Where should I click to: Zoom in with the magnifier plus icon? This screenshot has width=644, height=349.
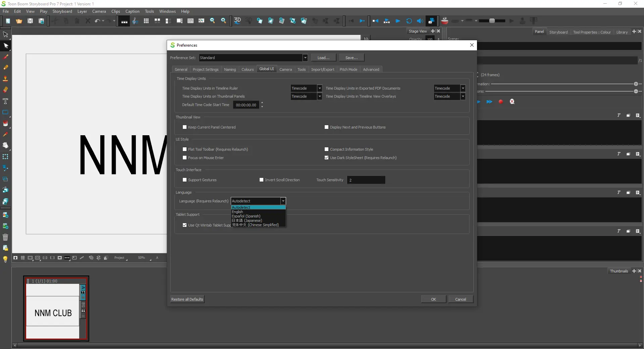(x=223, y=21)
